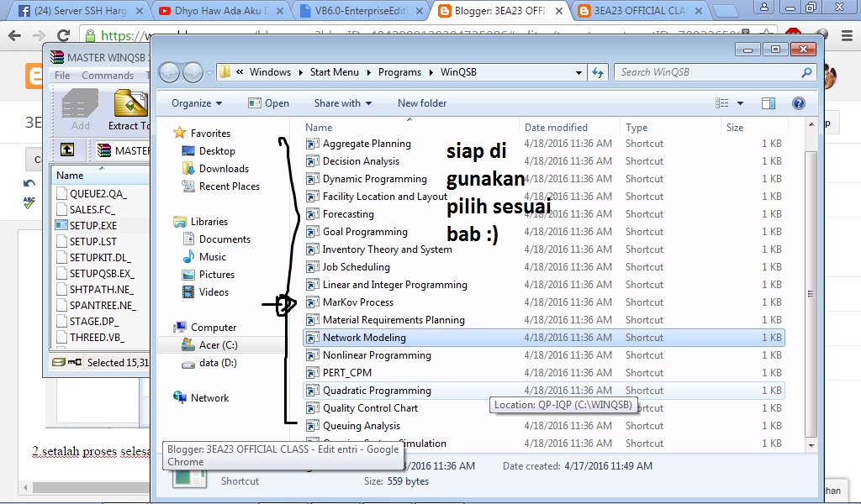Click the Search WinQSB field
The height and width of the screenshot is (504, 861).
(715, 72)
